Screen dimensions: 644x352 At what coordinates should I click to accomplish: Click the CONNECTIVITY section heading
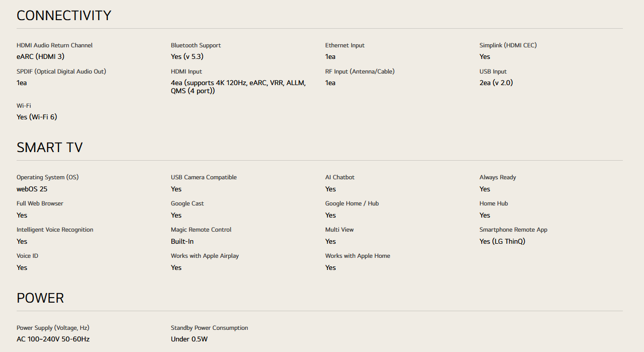tap(64, 16)
